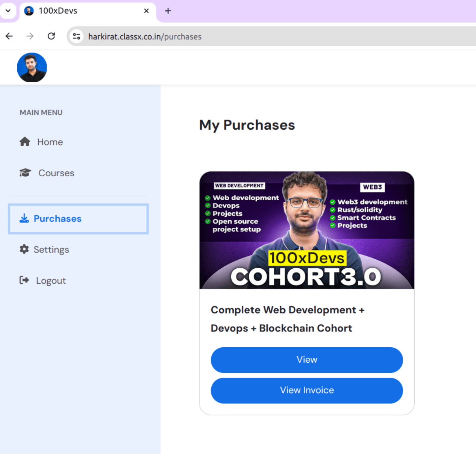This screenshot has height=454, width=476.
Task: Click the profile avatar at top left
Action: 32,67
